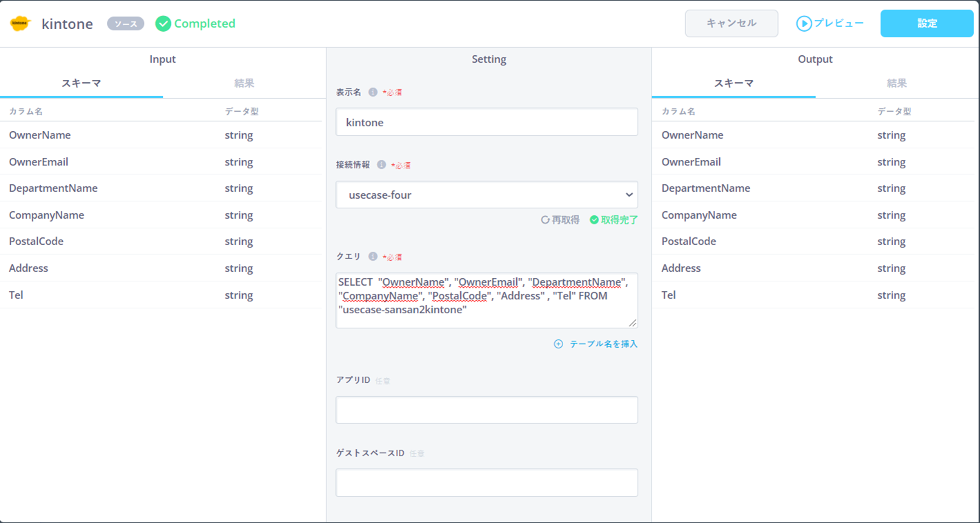Select OwnerEmail row in Output schema

pos(813,162)
